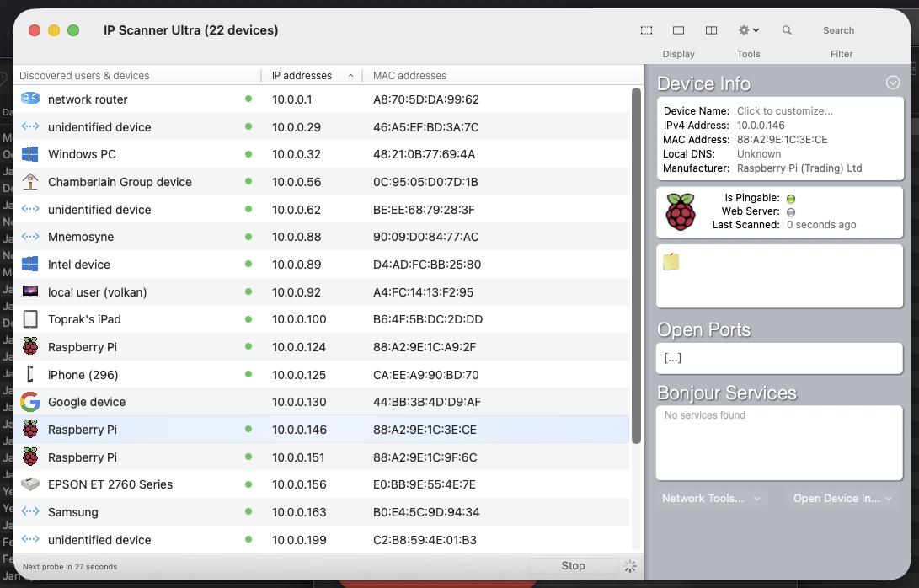Image resolution: width=919 pixels, height=588 pixels.
Task: Collapse the Device Info panel chevron
Action: (893, 83)
